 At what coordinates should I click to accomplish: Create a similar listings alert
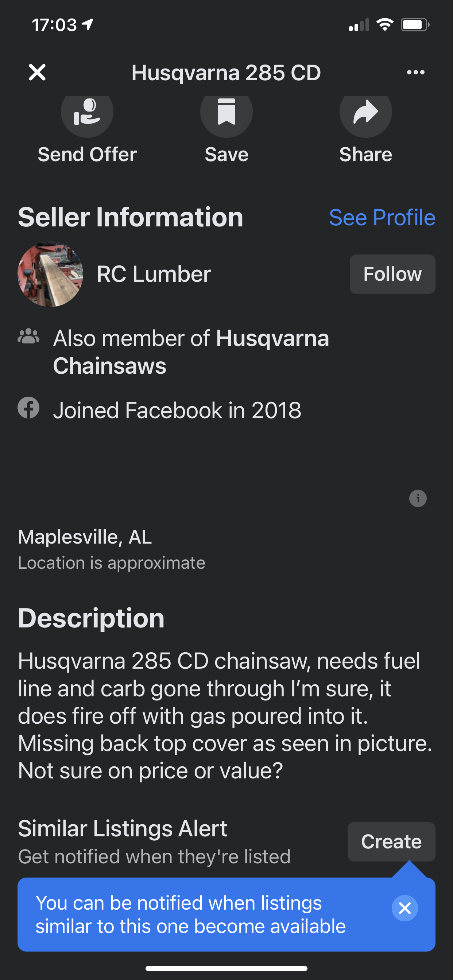(x=391, y=841)
